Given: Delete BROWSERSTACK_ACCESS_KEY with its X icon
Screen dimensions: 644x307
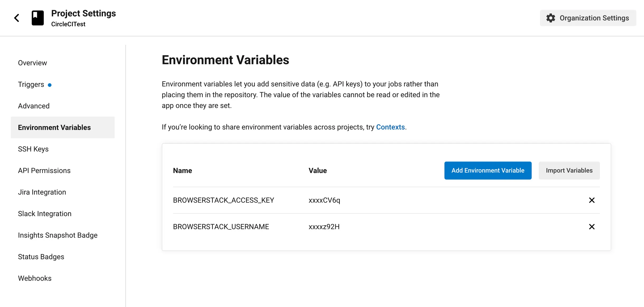Looking at the screenshot, I should pyautogui.click(x=592, y=200).
